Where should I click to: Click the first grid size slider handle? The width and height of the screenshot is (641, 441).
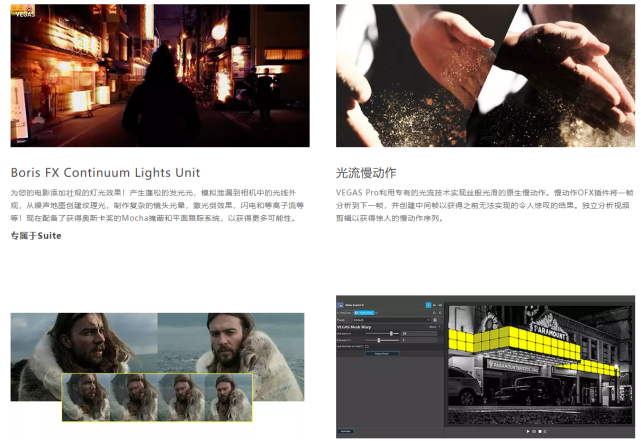pos(391,334)
